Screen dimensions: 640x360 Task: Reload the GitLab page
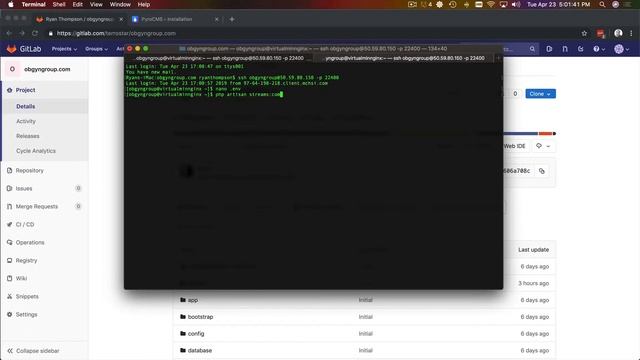point(35,33)
